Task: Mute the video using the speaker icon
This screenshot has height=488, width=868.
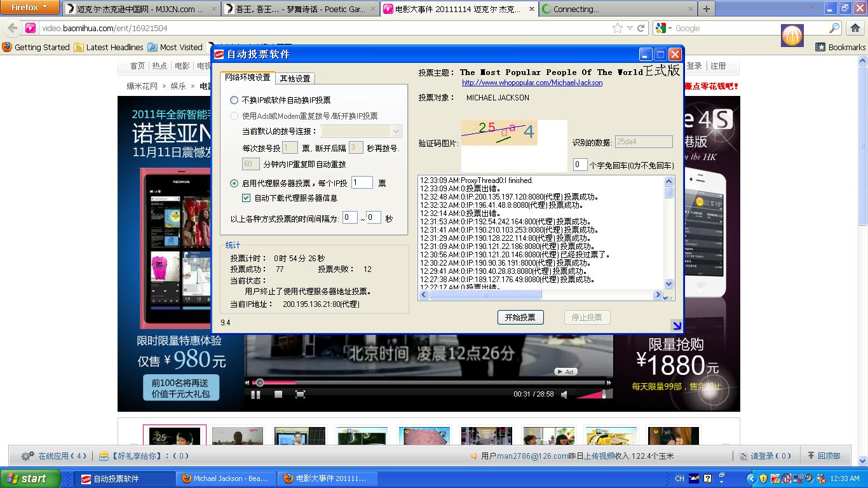Action: point(564,395)
